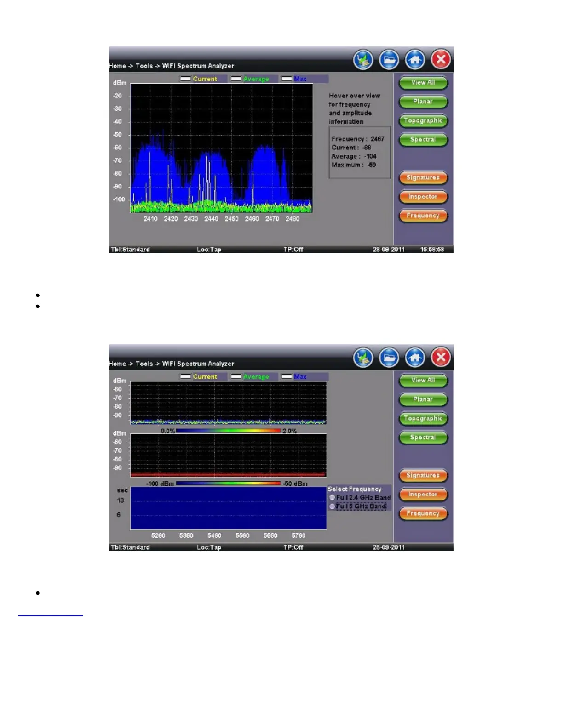This screenshot has width=563, height=728.
Task: Click the green arrow icon in lower analyzer screenshot
Action: click(363, 358)
